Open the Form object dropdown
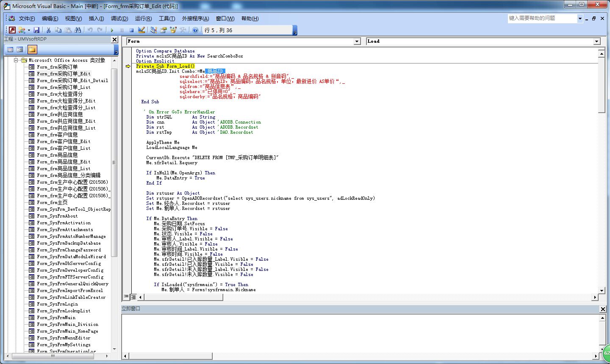Viewport: 610px width, 364px height. [357, 41]
